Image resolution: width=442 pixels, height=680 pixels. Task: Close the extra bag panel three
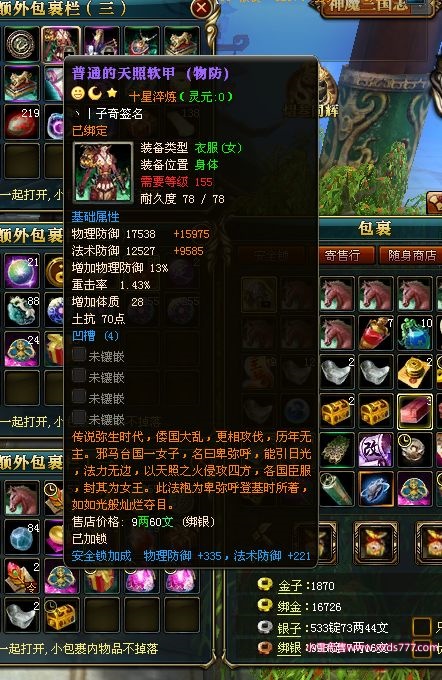pos(201,8)
